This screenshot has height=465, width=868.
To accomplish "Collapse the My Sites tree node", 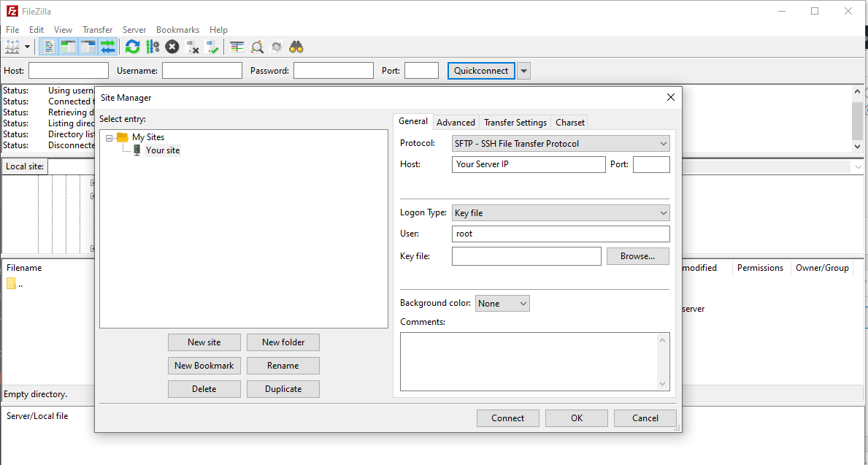I will coord(109,138).
